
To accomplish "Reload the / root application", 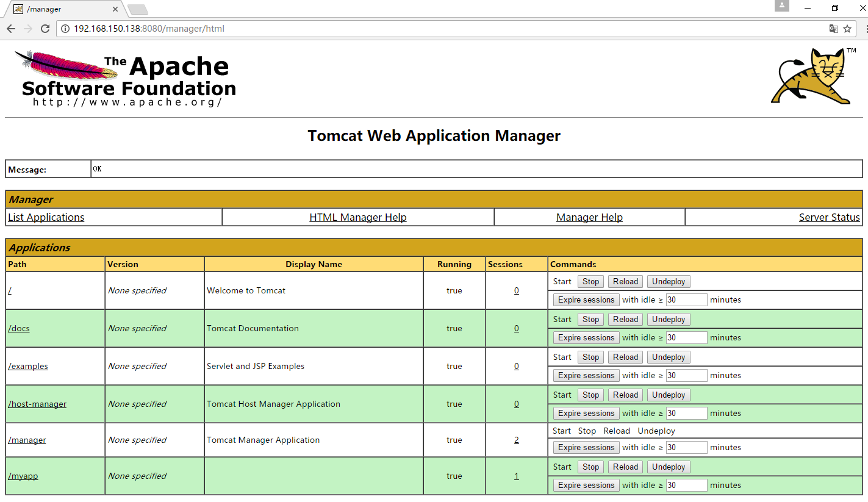I will click(x=625, y=281).
